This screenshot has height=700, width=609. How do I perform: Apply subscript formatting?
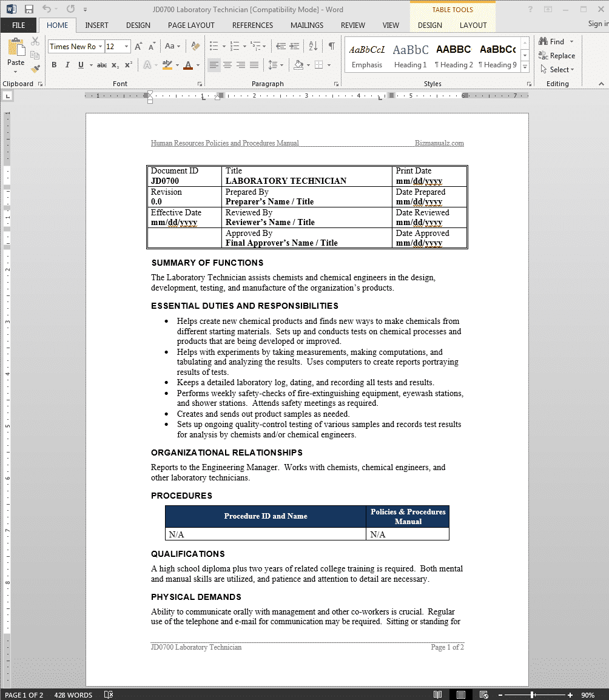coord(115,64)
